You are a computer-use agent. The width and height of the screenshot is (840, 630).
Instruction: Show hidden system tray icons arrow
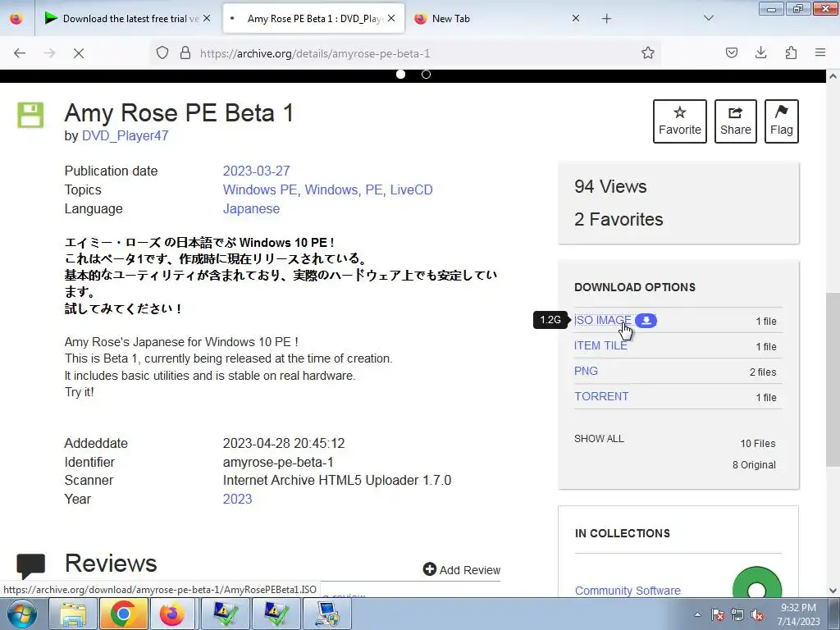(x=697, y=615)
